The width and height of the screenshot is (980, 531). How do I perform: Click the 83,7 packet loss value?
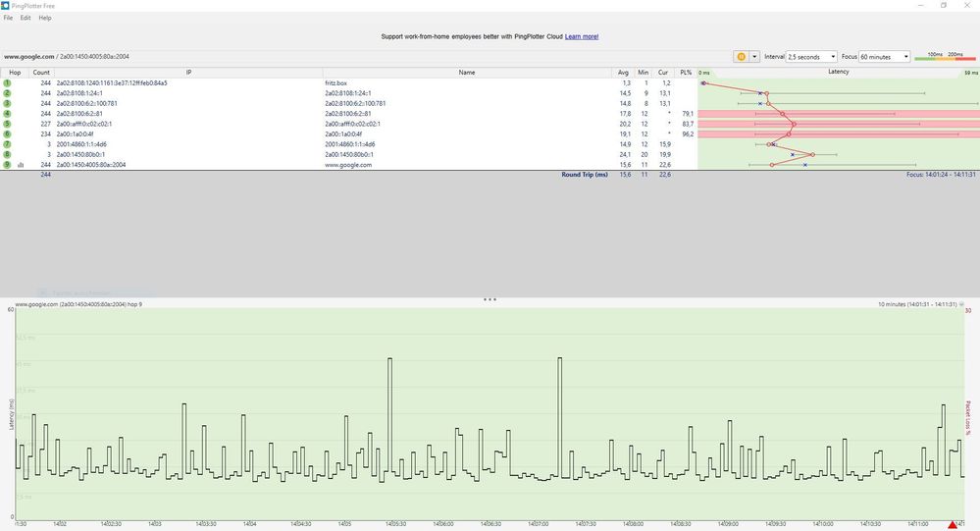point(688,124)
